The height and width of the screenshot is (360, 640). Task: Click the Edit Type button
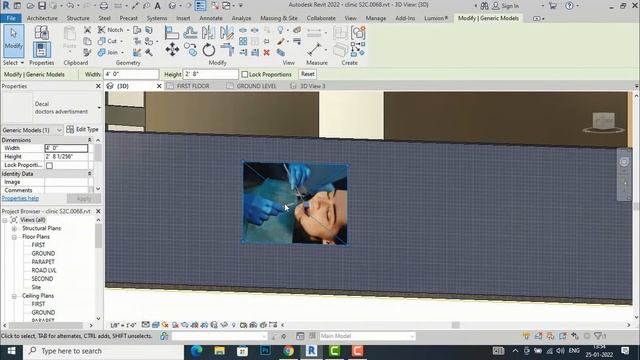82,129
